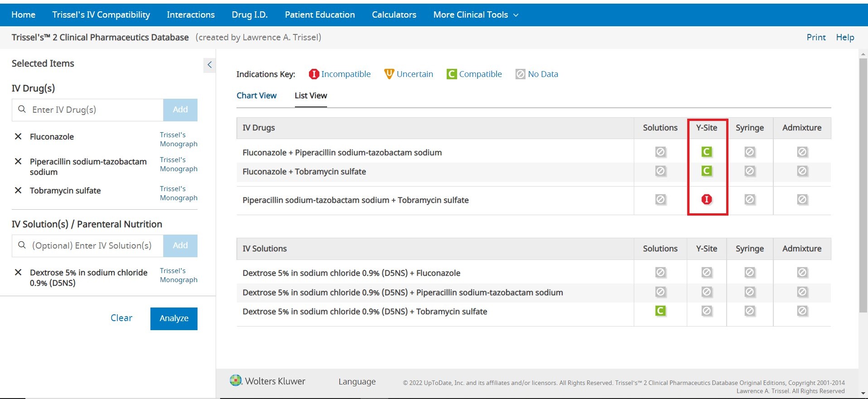Viewport: 868px width, 399px height.
Task: Click D5NS + Tobramycin Syringe no-data icon
Action: point(749,311)
